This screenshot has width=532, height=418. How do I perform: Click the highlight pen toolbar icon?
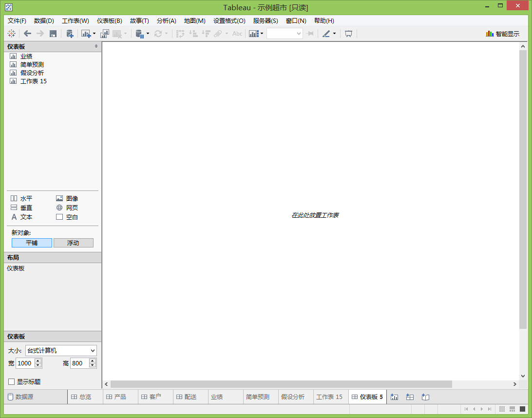(x=326, y=34)
